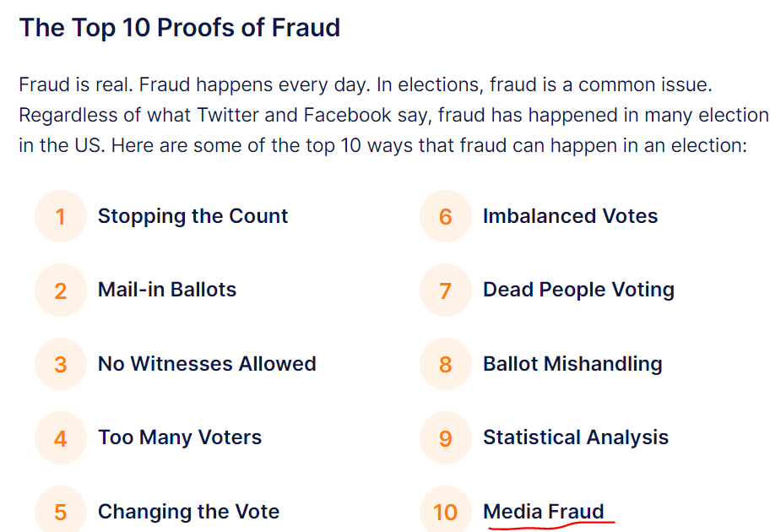
Task: Click the number 9 circle badge
Action: pos(446,438)
